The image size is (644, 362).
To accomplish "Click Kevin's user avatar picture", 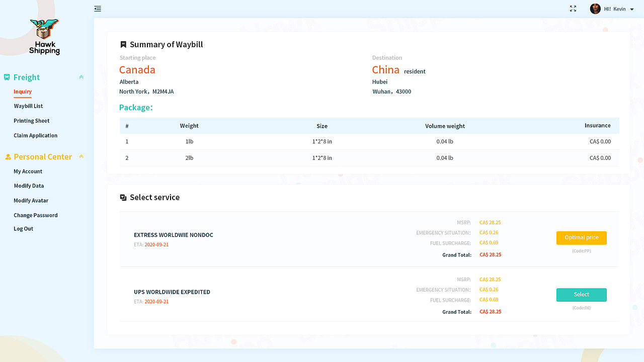I will click(595, 9).
